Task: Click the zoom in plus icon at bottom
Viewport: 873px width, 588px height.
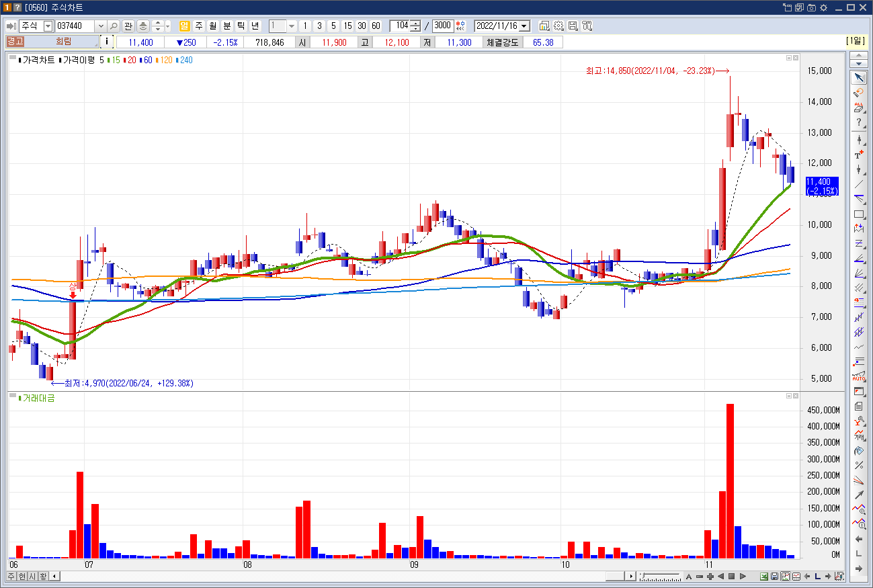Action: point(710,577)
